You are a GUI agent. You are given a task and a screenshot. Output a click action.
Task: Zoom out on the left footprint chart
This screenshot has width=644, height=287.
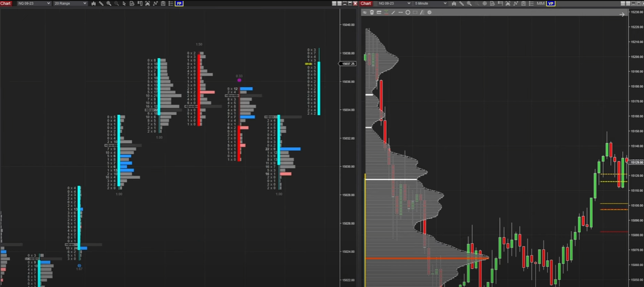[117, 3]
